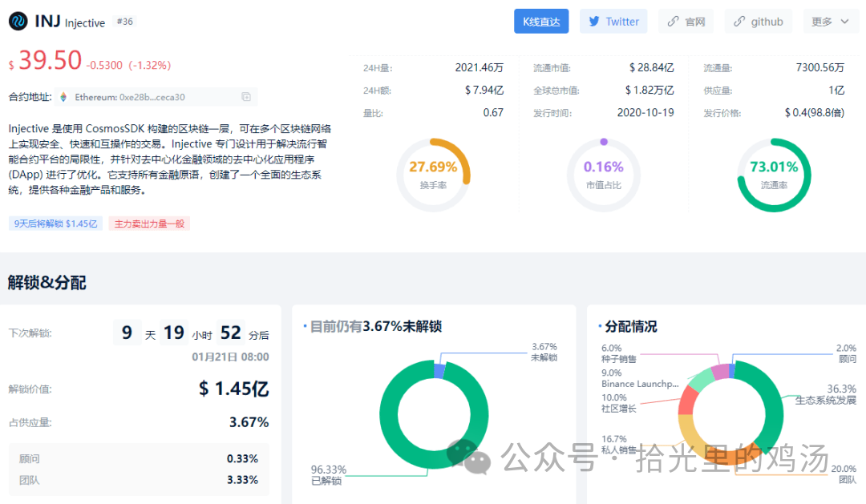Click the 发行价格 value $0.4(98.8倍)
The width and height of the screenshot is (866, 504).
tap(815, 113)
